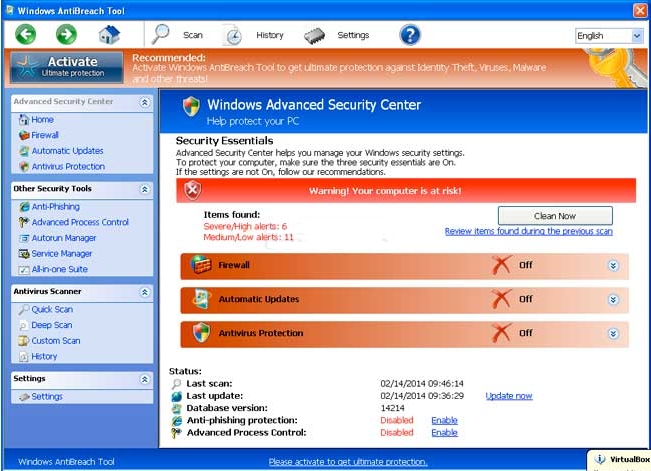Click the Antivirus Protection shield in main panel
The height and width of the screenshot is (471, 651).
(202, 333)
